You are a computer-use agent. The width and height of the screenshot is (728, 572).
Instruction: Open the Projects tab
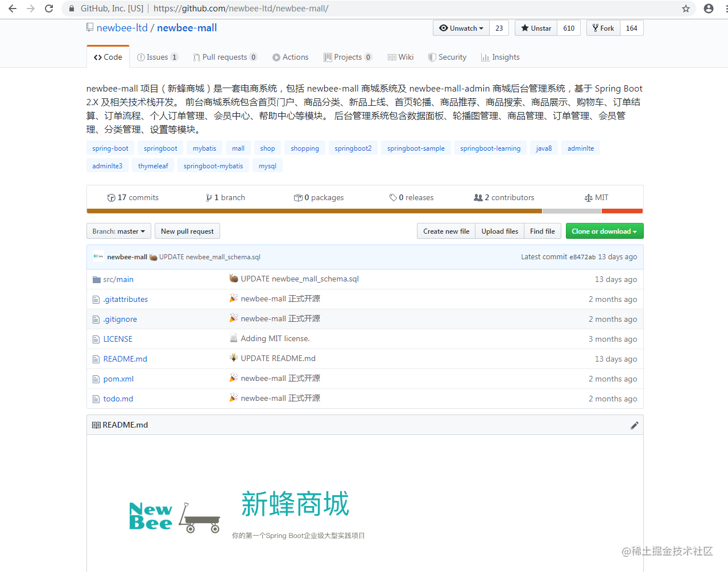coord(348,57)
